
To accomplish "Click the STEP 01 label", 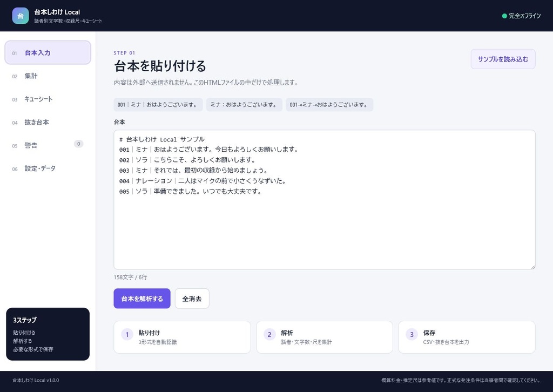I will (125, 53).
